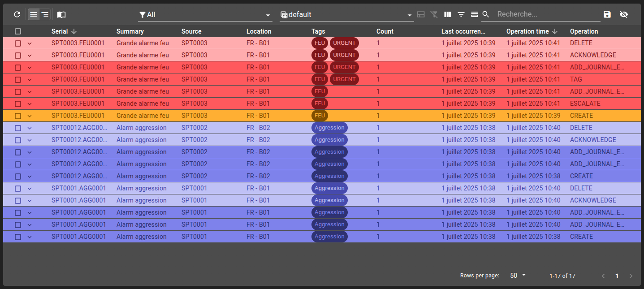Click the disabled table layout icon
Screen dimensions: 644x289
(421, 14)
